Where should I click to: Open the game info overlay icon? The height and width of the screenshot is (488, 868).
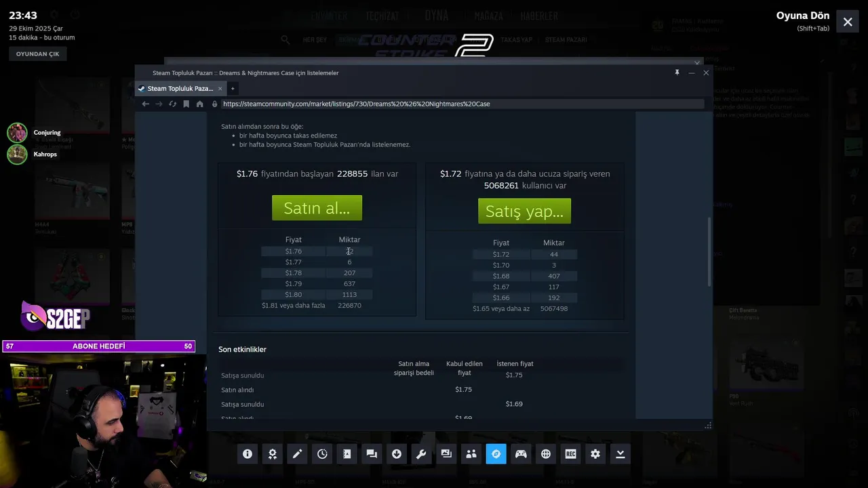(248, 454)
